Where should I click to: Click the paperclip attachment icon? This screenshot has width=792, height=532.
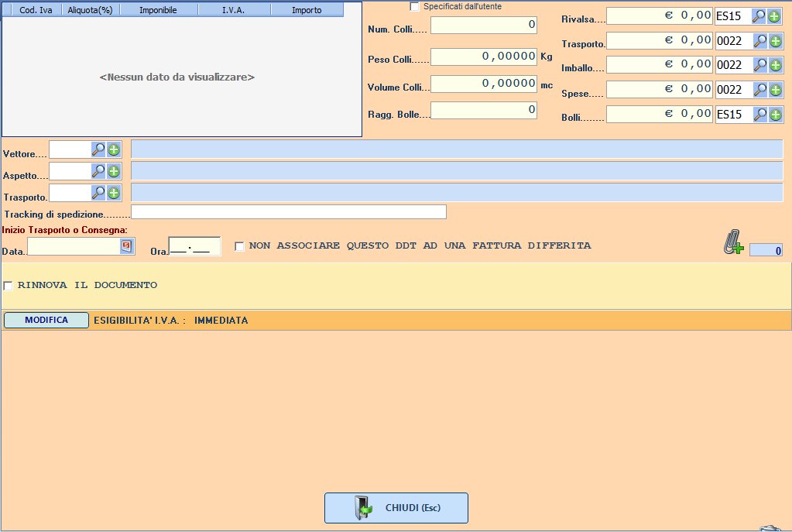pyautogui.click(x=732, y=245)
